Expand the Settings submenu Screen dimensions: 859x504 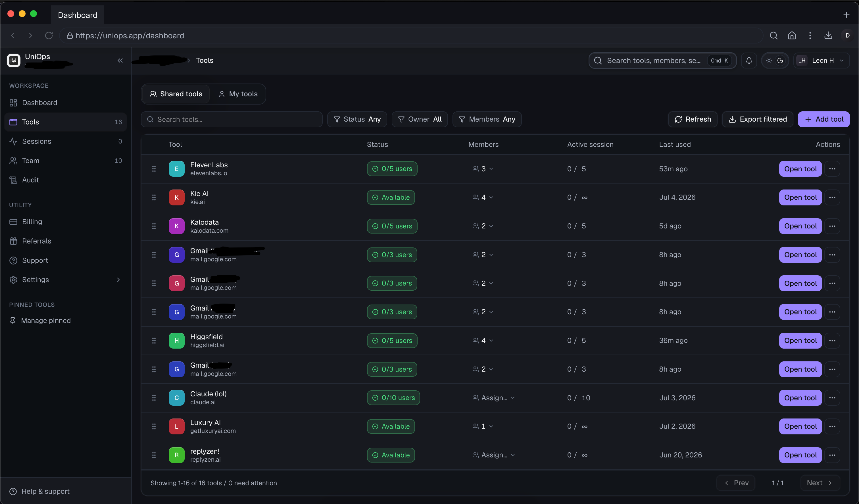coord(118,280)
